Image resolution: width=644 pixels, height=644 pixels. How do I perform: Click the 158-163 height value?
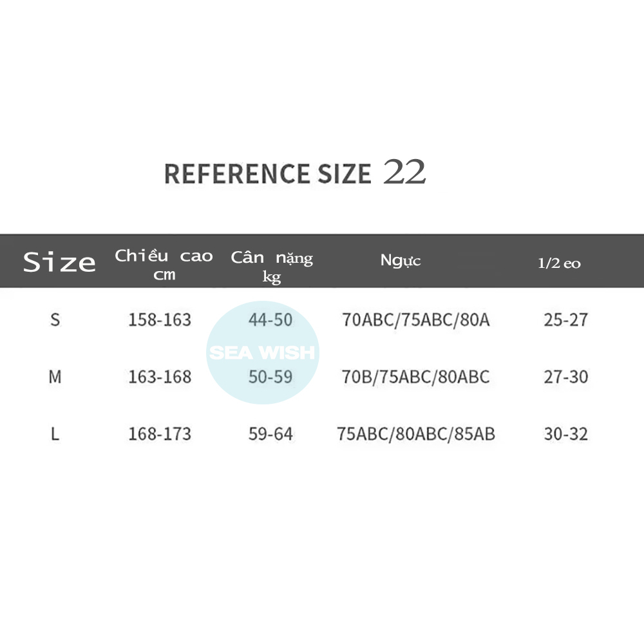(x=160, y=319)
